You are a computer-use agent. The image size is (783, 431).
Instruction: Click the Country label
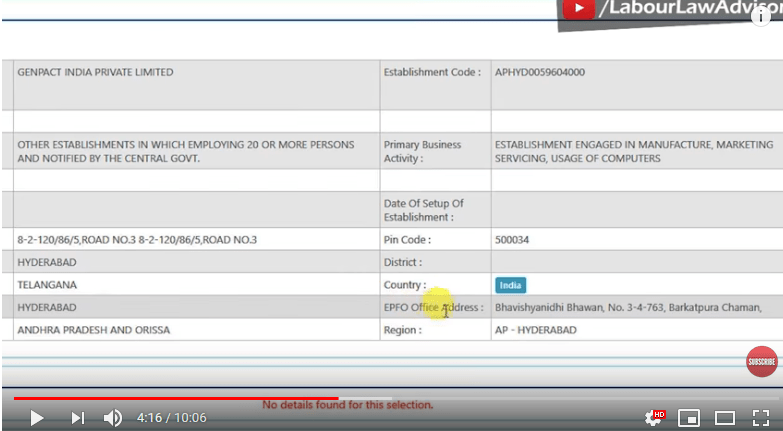click(405, 285)
